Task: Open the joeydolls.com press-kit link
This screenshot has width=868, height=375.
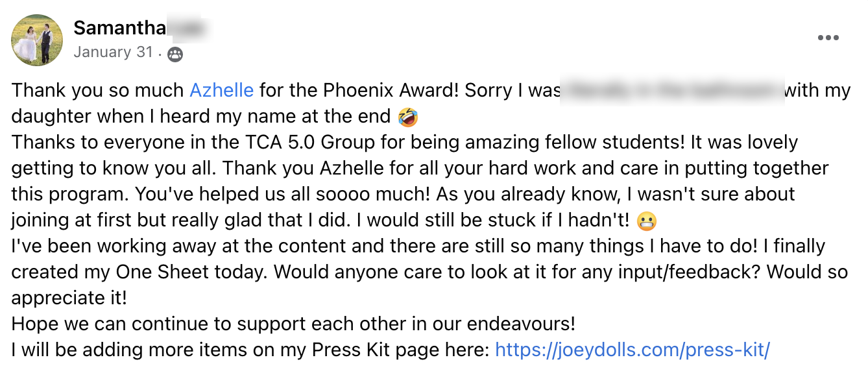Action: point(632,350)
